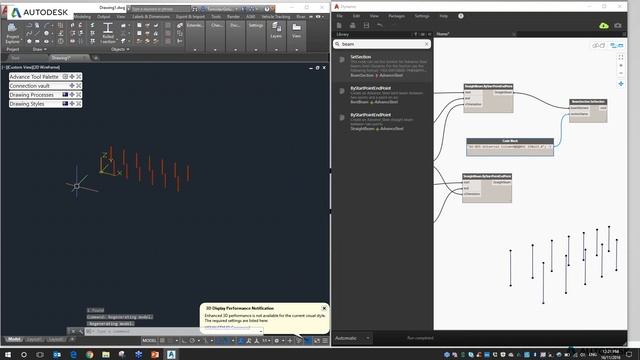Image resolution: width=640 pixels, height=360 pixels.
Task: Toggle MODEL space button in status bar
Action: click(x=149, y=340)
